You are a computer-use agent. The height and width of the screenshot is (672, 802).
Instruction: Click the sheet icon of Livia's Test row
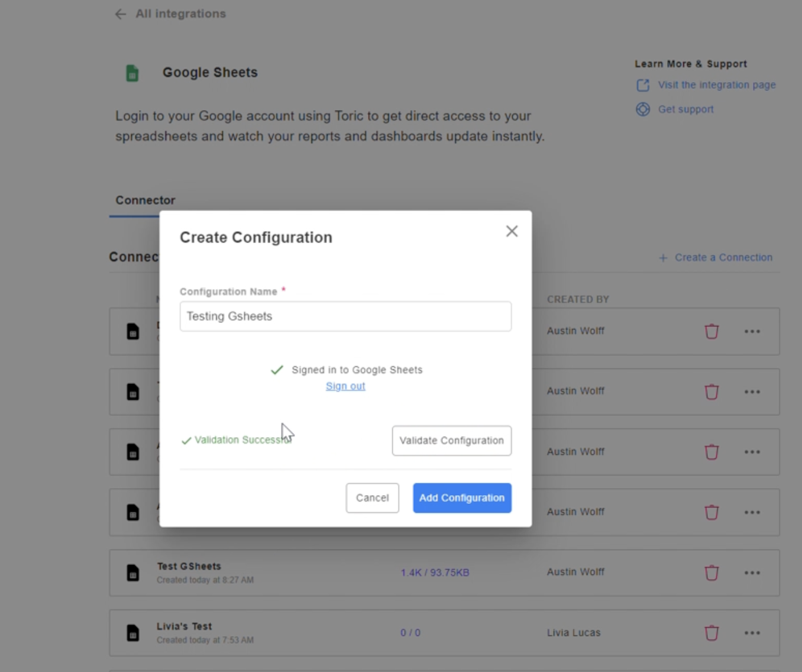coord(133,633)
